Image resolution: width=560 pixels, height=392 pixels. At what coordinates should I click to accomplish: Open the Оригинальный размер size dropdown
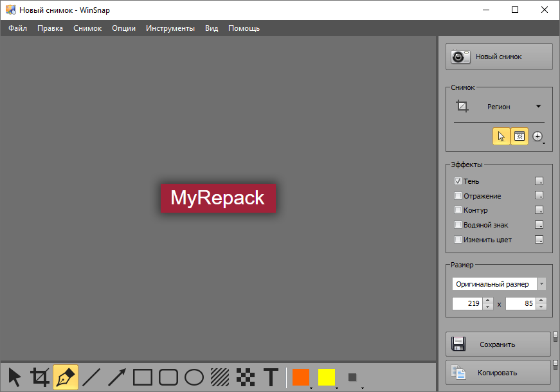point(541,284)
